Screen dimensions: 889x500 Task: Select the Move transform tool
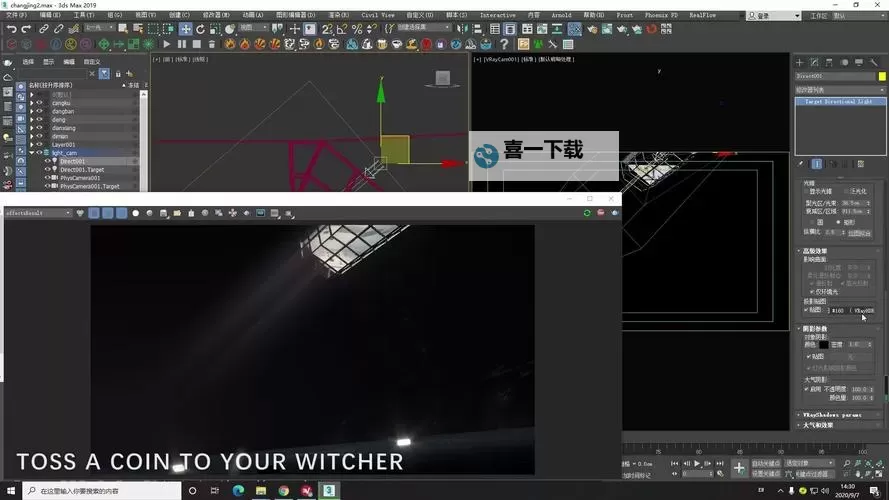pyautogui.click(x=186, y=29)
